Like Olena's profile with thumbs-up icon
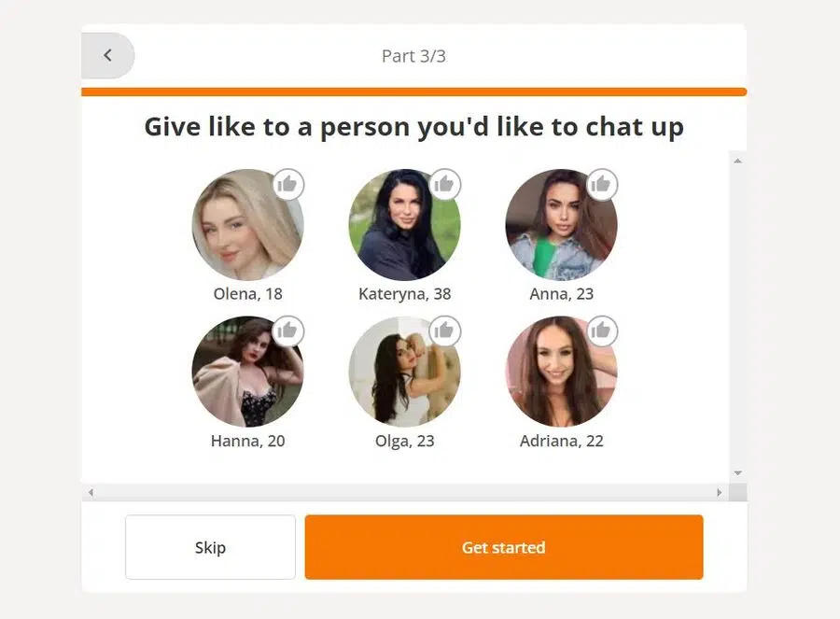 (288, 184)
